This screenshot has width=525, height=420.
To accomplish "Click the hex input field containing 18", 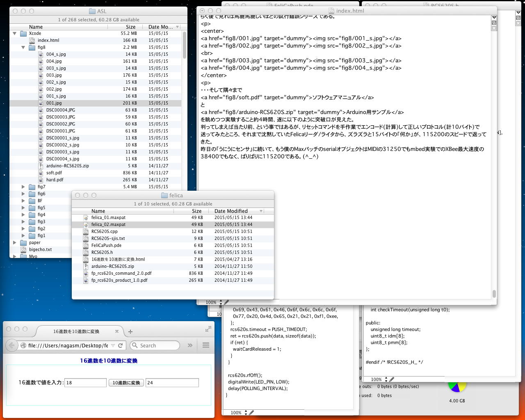I will [x=86, y=383].
